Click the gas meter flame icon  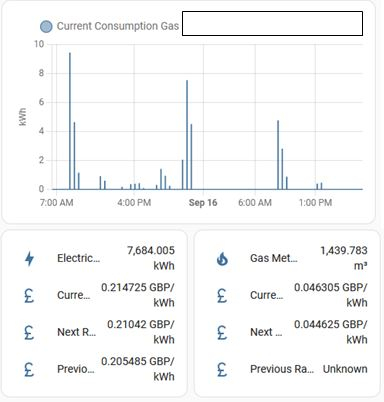[222, 258]
